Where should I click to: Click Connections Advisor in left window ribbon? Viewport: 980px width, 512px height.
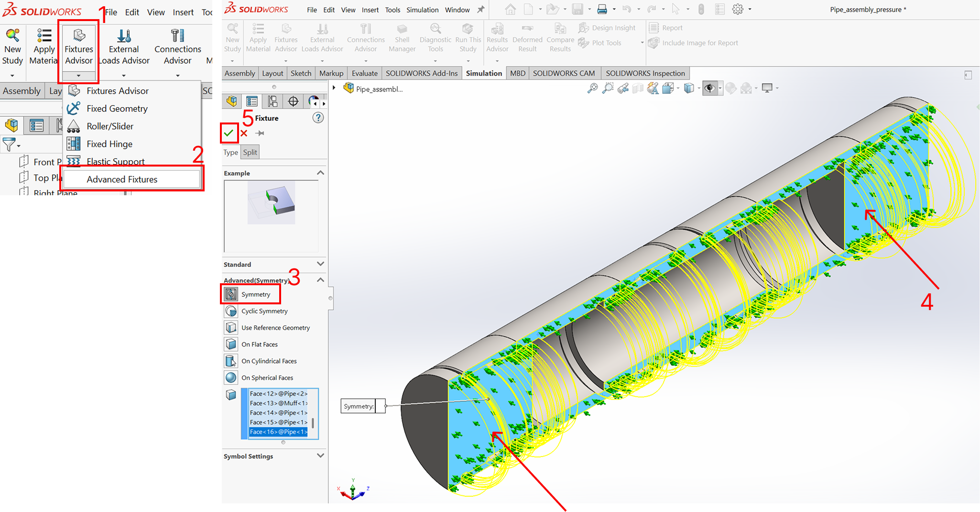pyautogui.click(x=177, y=47)
